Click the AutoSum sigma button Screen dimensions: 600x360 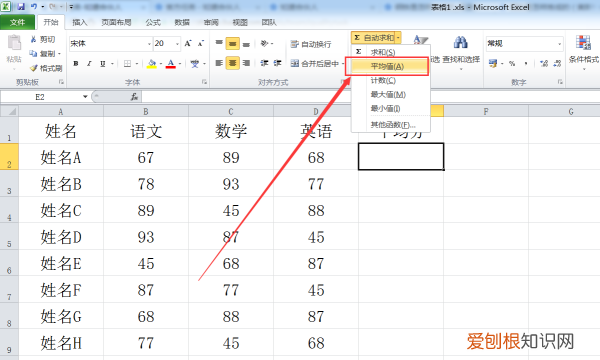[x=373, y=37]
